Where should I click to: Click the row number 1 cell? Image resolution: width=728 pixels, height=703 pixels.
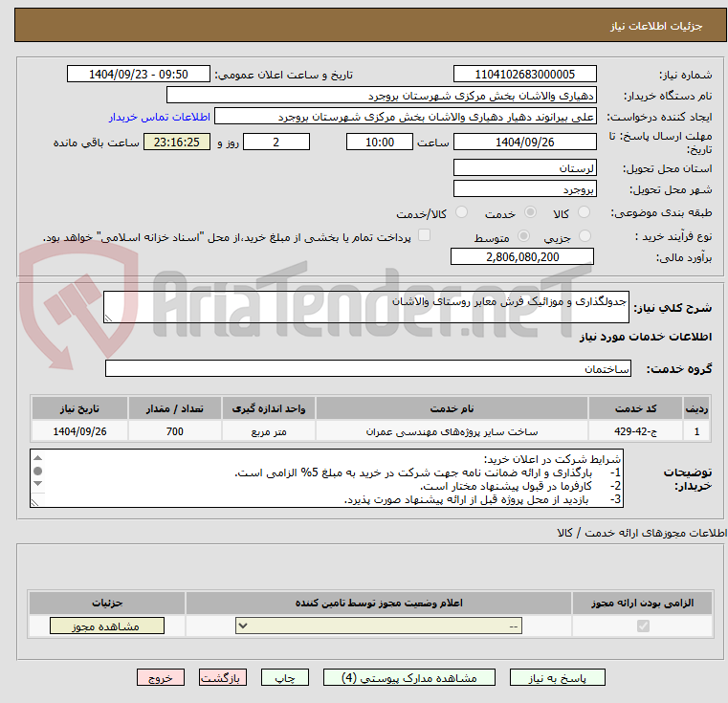[696, 431]
